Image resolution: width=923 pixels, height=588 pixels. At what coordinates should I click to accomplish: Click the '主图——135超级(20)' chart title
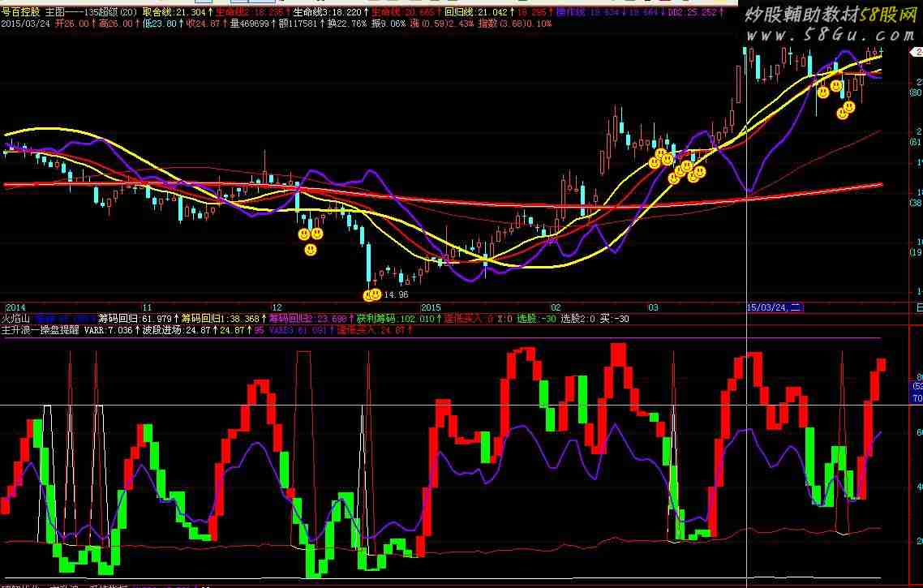pyautogui.click(x=91, y=12)
